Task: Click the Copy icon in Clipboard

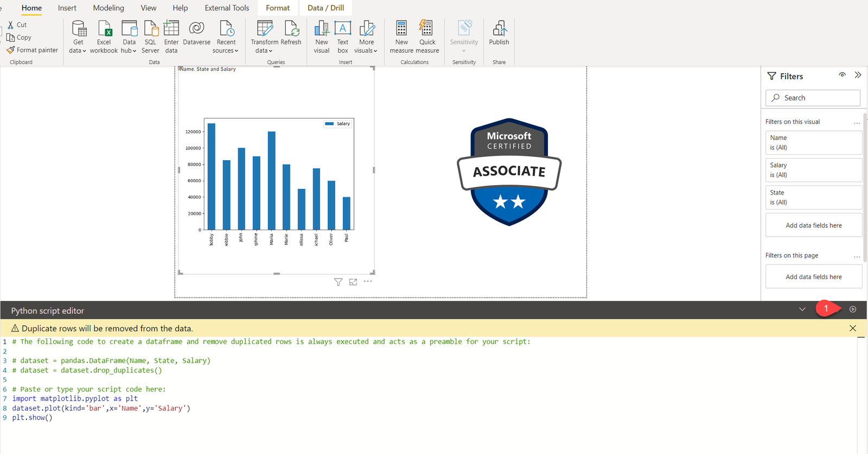Action: pyautogui.click(x=10, y=37)
